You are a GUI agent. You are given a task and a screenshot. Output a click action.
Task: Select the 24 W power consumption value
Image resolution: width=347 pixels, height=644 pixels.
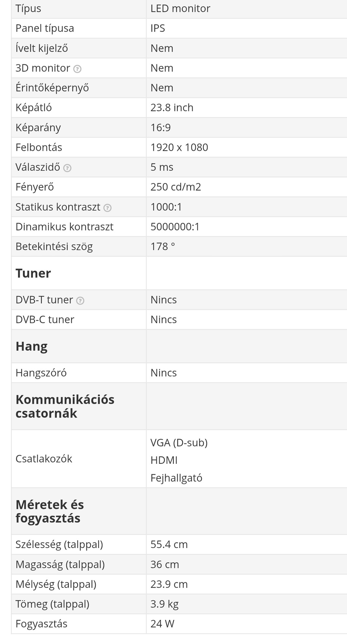point(162,624)
